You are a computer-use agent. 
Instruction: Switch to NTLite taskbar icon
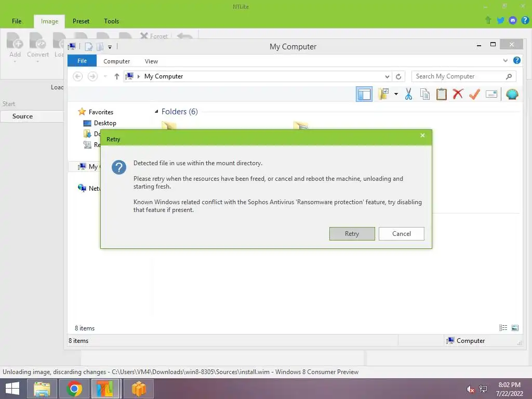click(x=105, y=389)
